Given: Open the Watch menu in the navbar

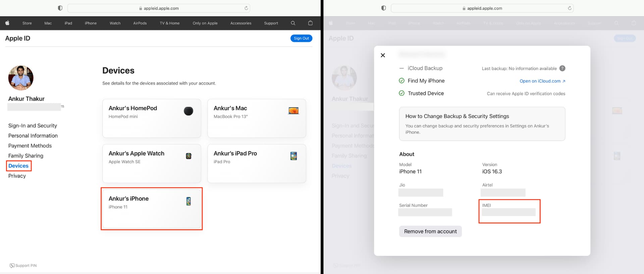Looking at the screenshot, I should (115, 23).
